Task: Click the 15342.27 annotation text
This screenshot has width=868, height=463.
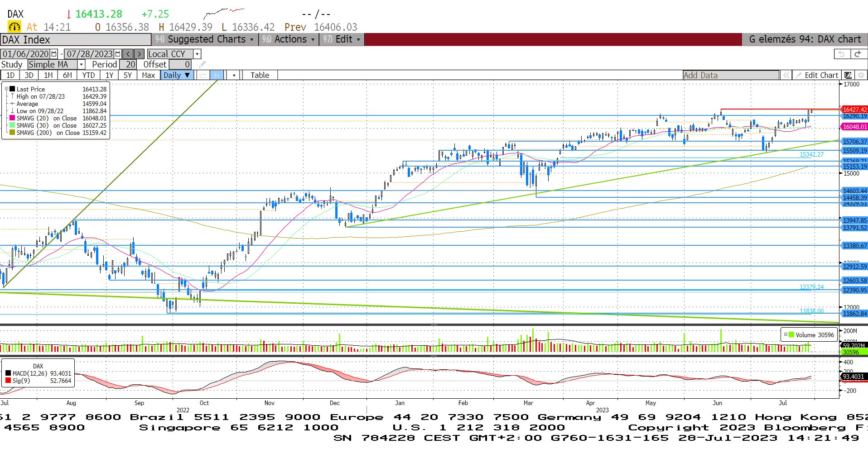Action: pos(811,154)
